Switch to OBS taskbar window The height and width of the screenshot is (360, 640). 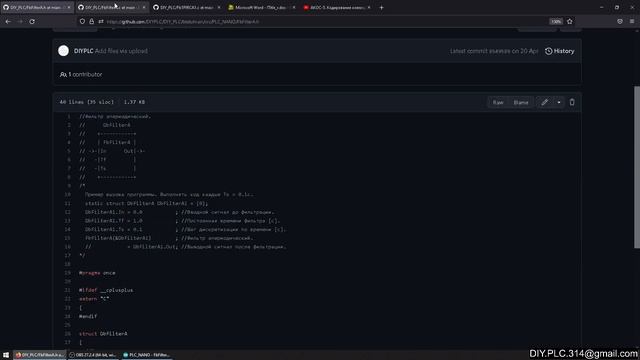point(93,355)
